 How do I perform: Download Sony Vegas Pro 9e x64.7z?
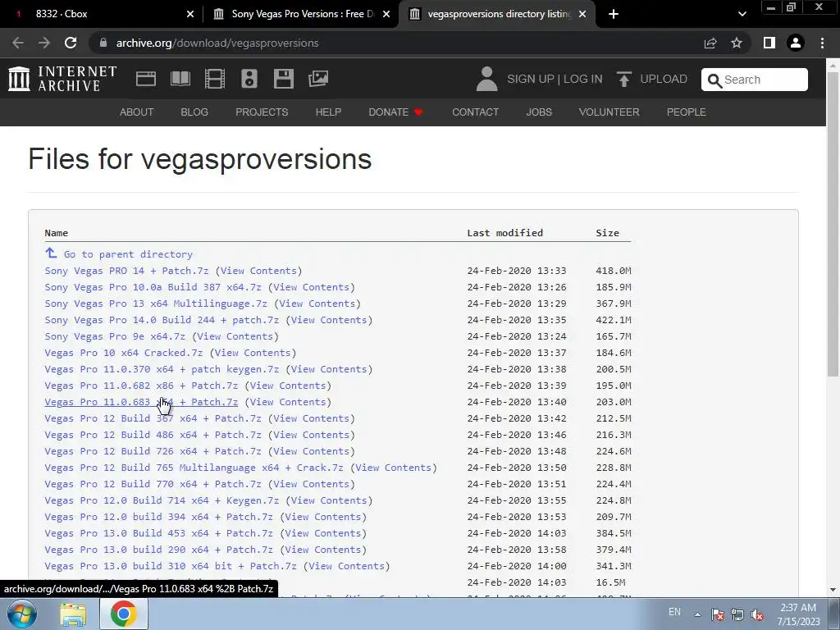click(x=115, y=336)
